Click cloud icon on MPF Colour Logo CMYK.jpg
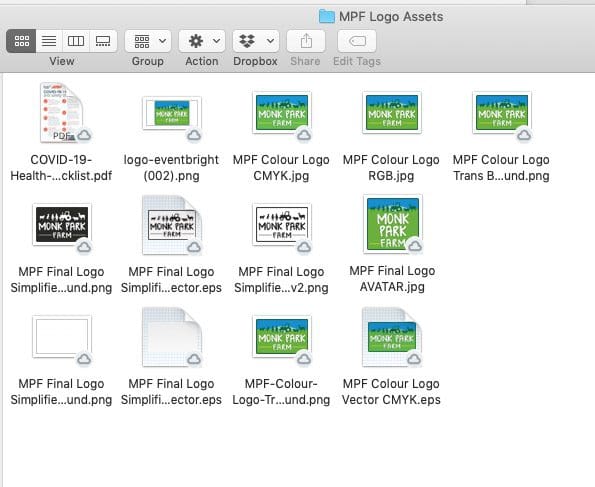Screen dimensions: 595x487 click(304, 135)
